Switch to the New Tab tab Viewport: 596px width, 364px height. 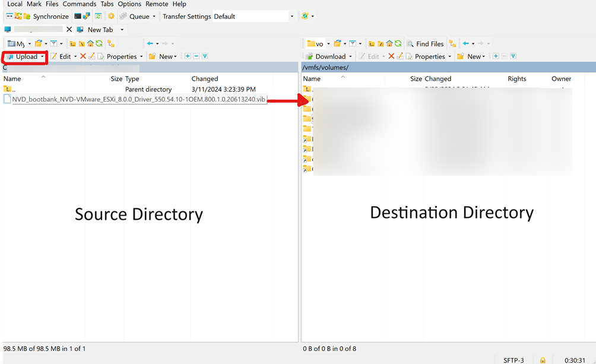100,30
